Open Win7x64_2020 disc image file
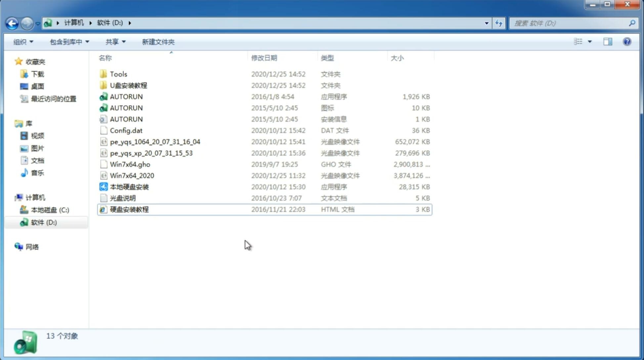This screenshot has width=644, height=360. click(132, 176)
